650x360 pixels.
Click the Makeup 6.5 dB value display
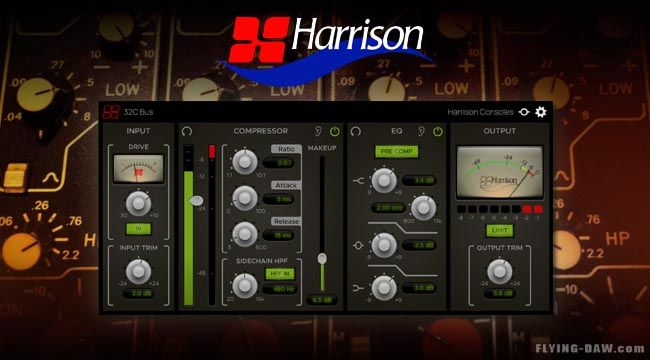tap(322, 300)
